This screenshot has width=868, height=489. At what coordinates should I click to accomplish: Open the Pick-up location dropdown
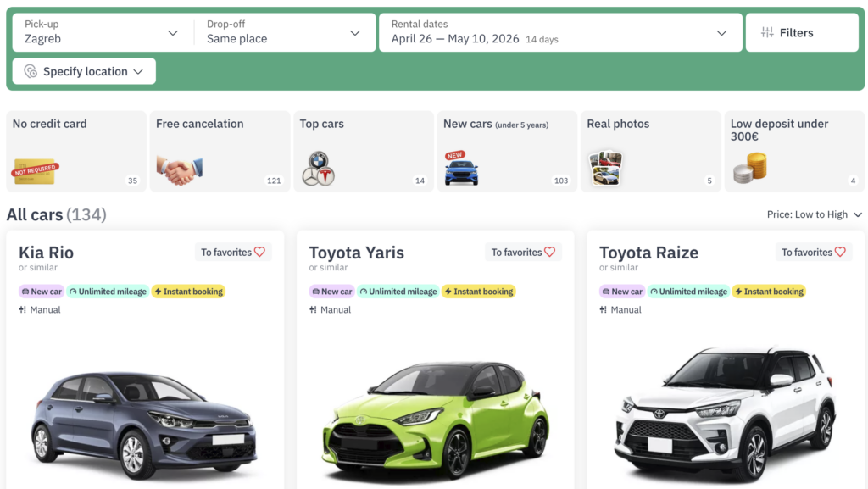pyautogui.click(x=102, y=32)
